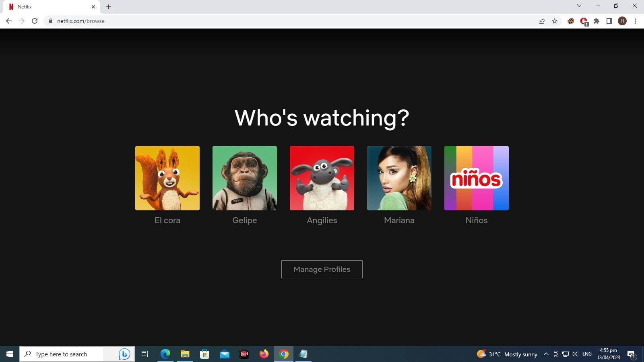Open the Chrome three-dot menu
Viewport: 644px width, 362px height.
coord(635,21)
